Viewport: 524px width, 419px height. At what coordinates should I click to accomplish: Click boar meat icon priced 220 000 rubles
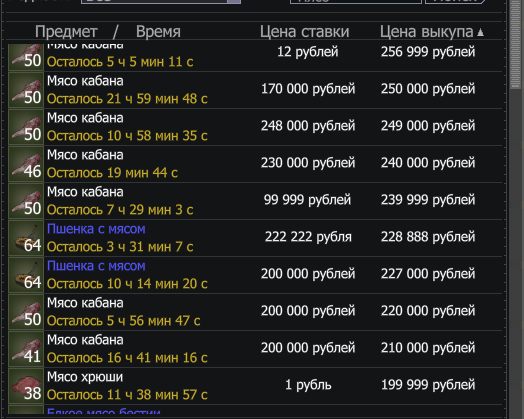[x=26, y=312]
